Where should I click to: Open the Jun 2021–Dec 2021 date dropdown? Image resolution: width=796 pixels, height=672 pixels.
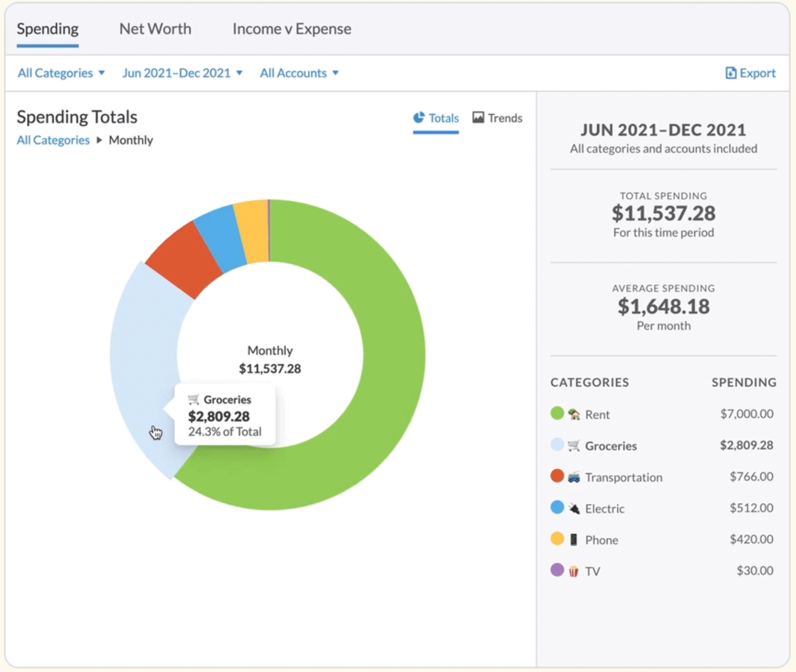pos(182,73)
